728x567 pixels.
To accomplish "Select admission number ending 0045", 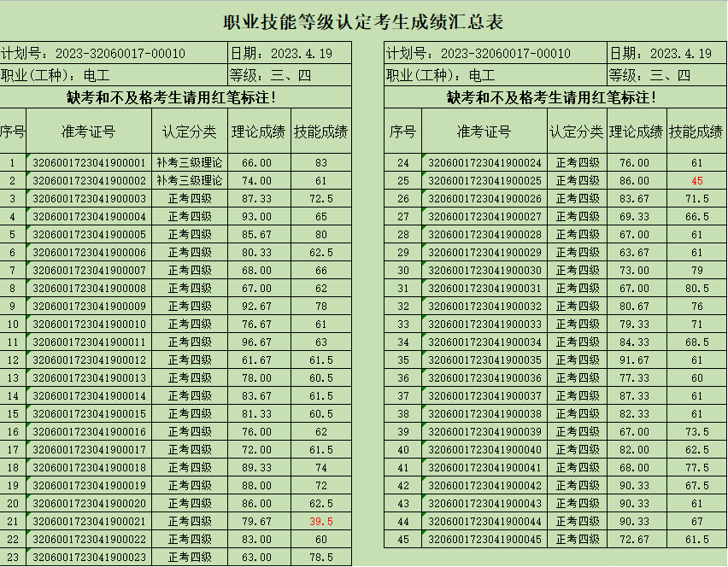I will 484,540.
